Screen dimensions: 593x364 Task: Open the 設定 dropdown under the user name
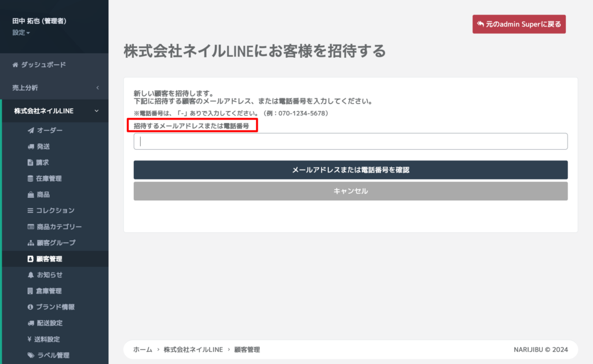(x=21, y=32)
